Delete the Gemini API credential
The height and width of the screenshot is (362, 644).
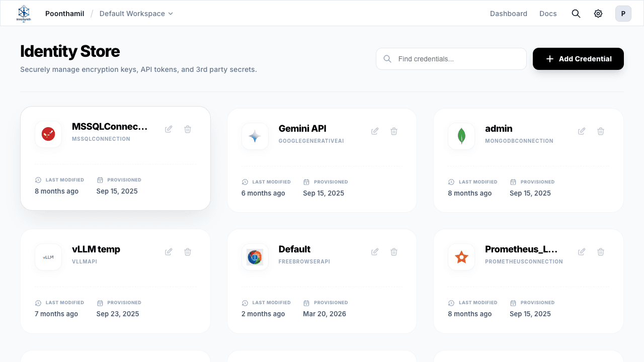pyautogui.click(x=394, y=131)
